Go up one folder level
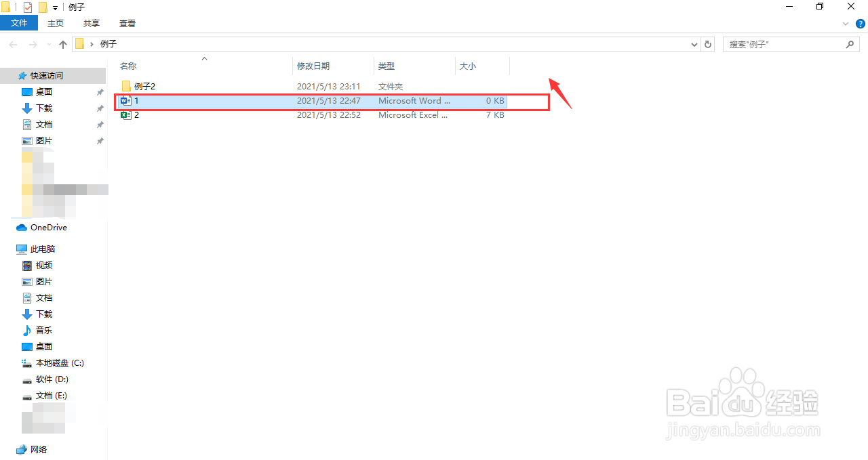868x460 pixels. (63, 44)
